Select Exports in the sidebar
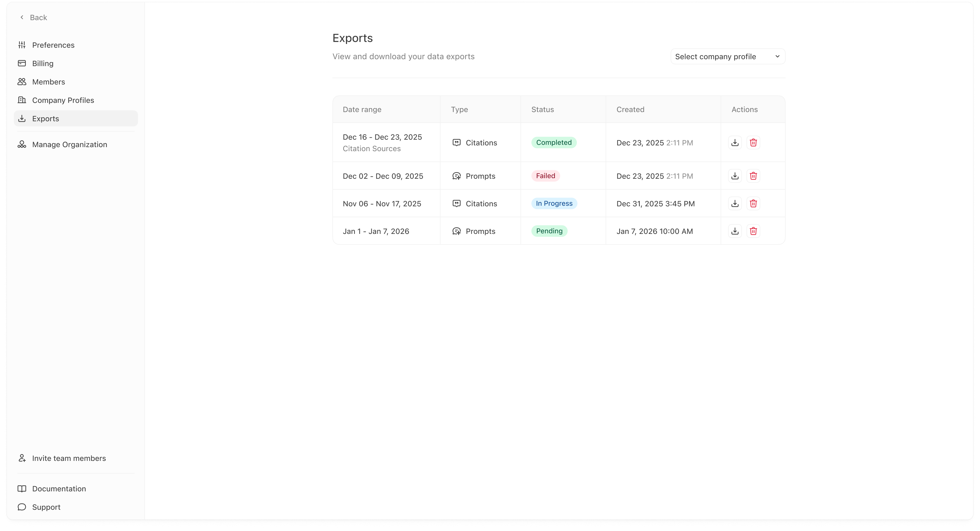980x531 pixels. click(x=45, y=119)
